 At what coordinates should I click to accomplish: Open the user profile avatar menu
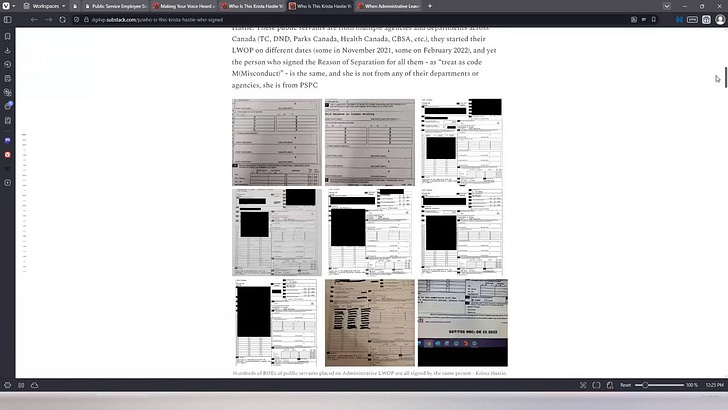720,20
